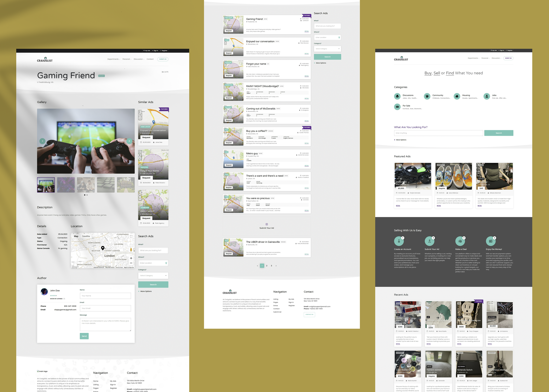Click Register in home page top bar
Viewport: 549px width, 392px height.
point(509,50)
